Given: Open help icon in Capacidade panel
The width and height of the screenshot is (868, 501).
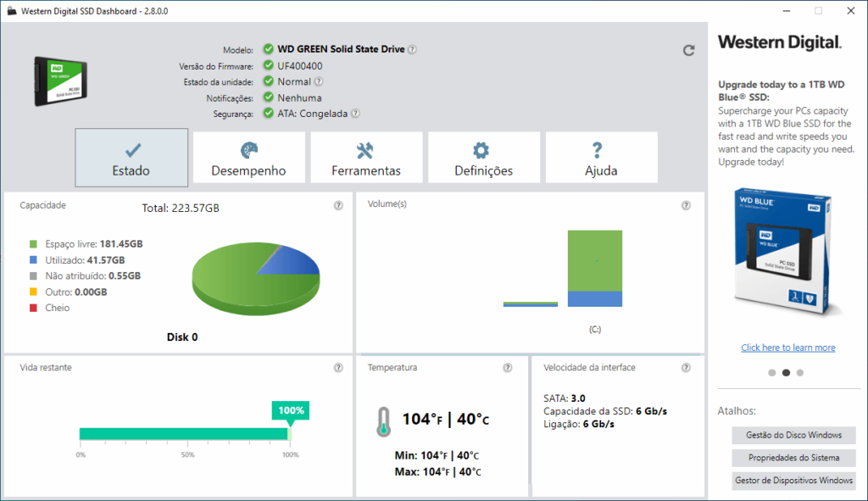Looking at the screenshot, I should tap(338, 205).
